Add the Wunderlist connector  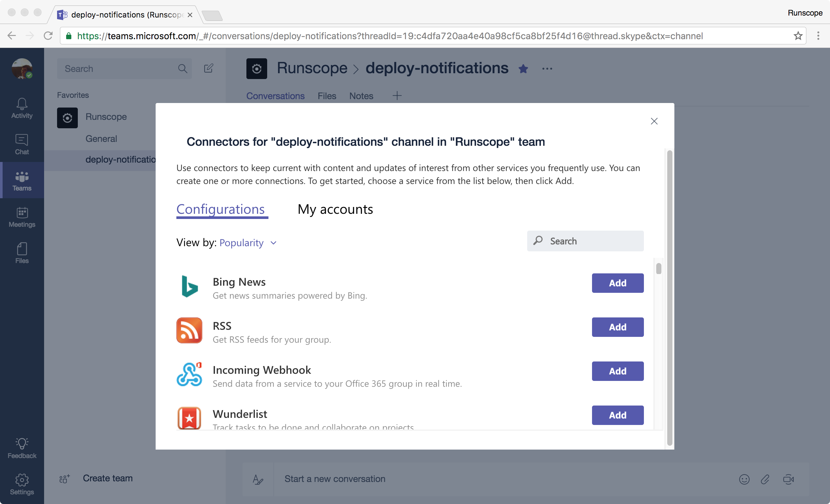click(x=617, y=415)
